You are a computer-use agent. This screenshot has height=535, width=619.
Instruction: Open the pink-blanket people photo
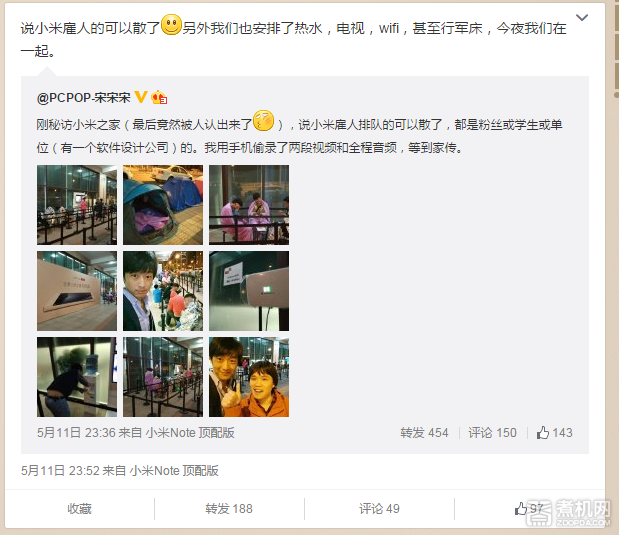249,205
